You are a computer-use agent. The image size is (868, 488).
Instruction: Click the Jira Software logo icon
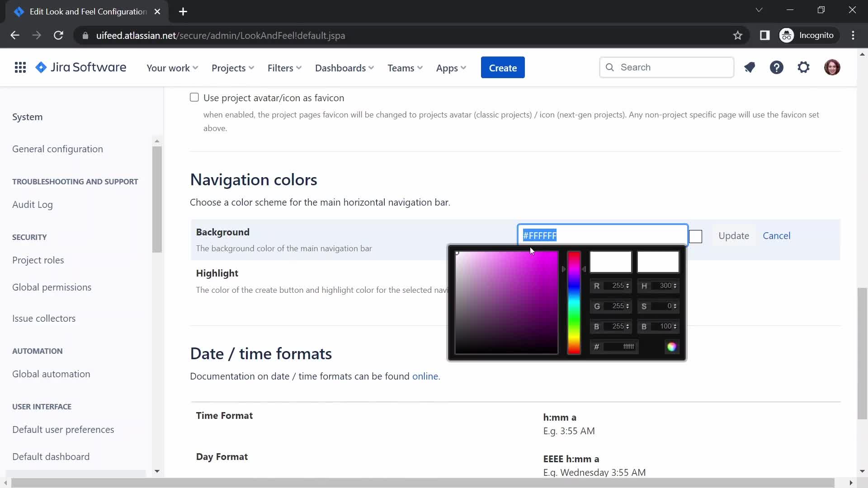click(40, 67)
